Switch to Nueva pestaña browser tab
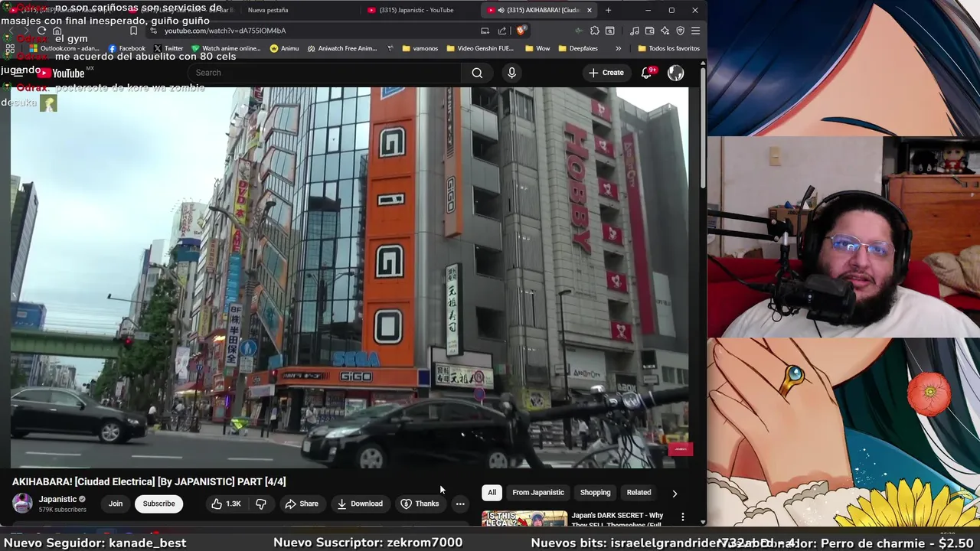 pos(268,10)
